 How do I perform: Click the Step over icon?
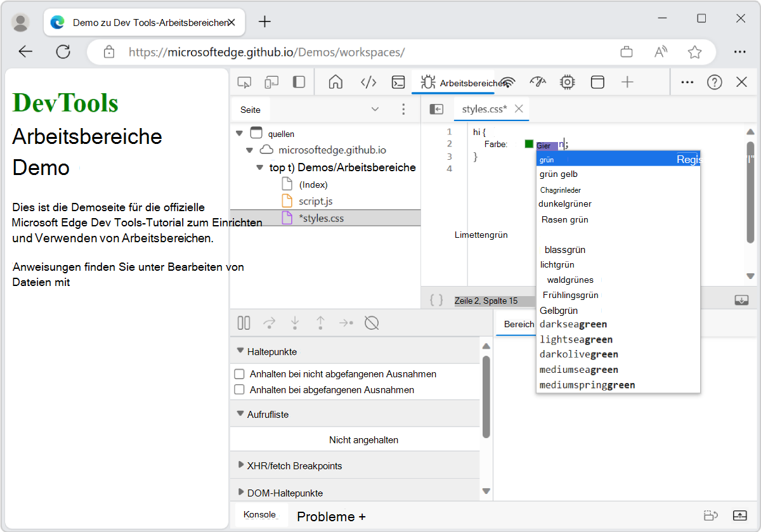[269, 323]
